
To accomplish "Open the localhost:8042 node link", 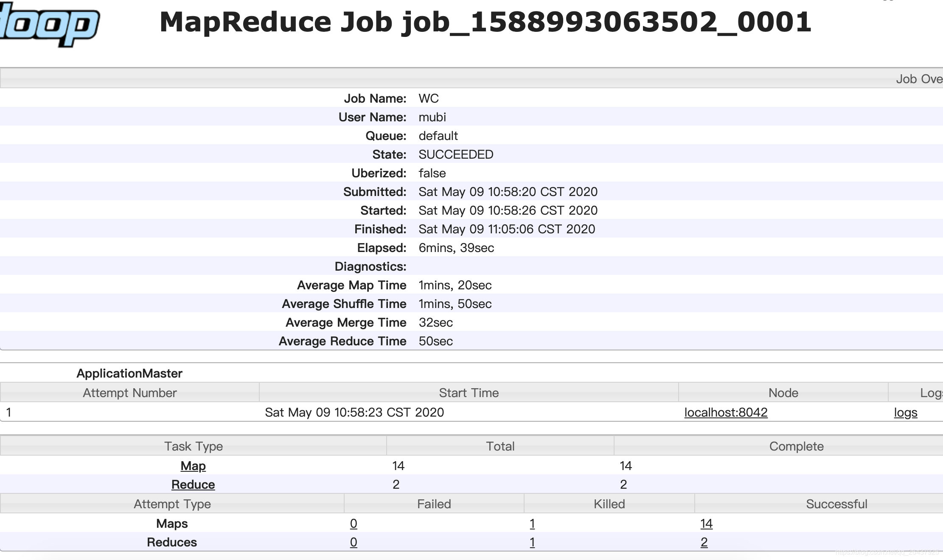I will click(726, 412).
